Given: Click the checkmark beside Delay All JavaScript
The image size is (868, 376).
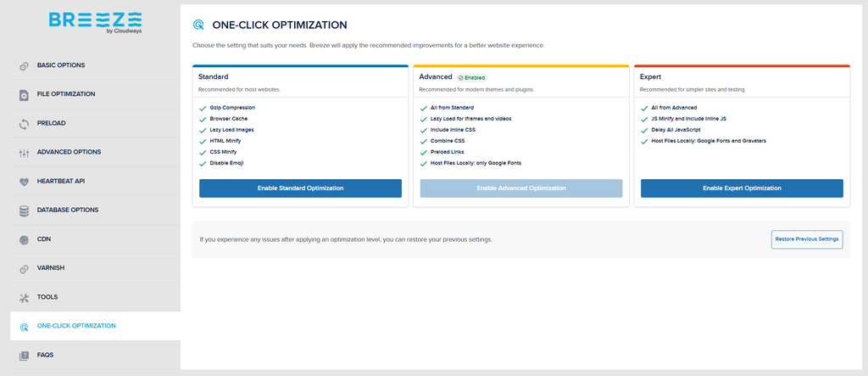Looking at the screenshot, I should point(644,130).
